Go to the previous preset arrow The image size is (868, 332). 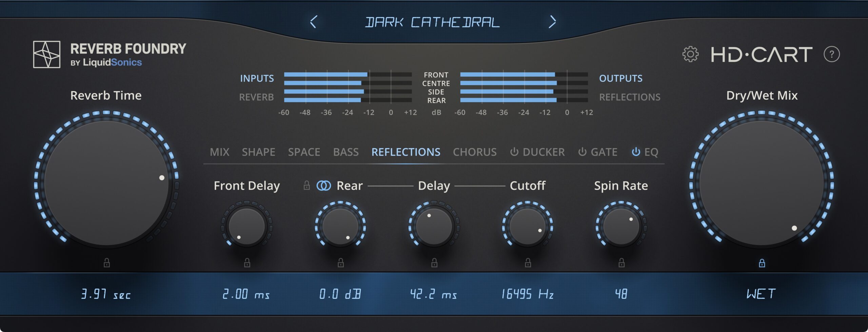pyautogui.click(x=313, y=22)
